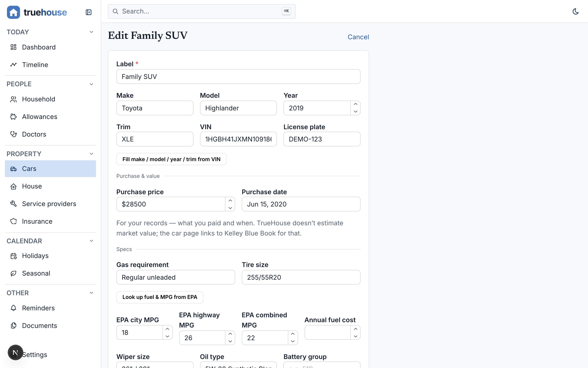Increase EPA highway MPG
588x368 pixels.
pos(230,334)
